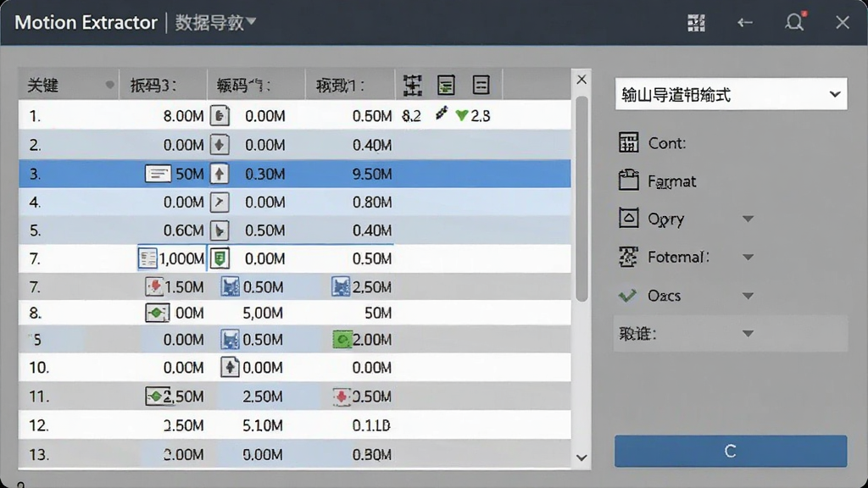Open notifications bell with red dot
Viewport: 868px width, 488px height.
click(794, 22)
